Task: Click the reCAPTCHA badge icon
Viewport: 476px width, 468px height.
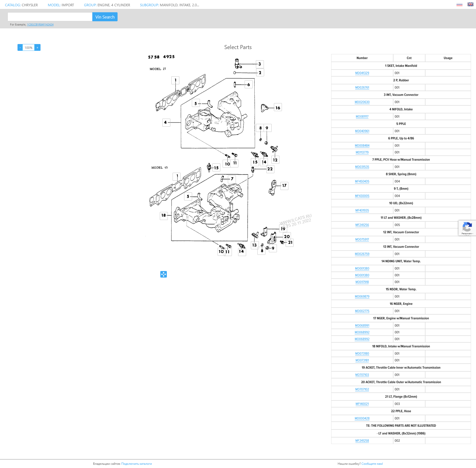Action: [x=467, y=227]
